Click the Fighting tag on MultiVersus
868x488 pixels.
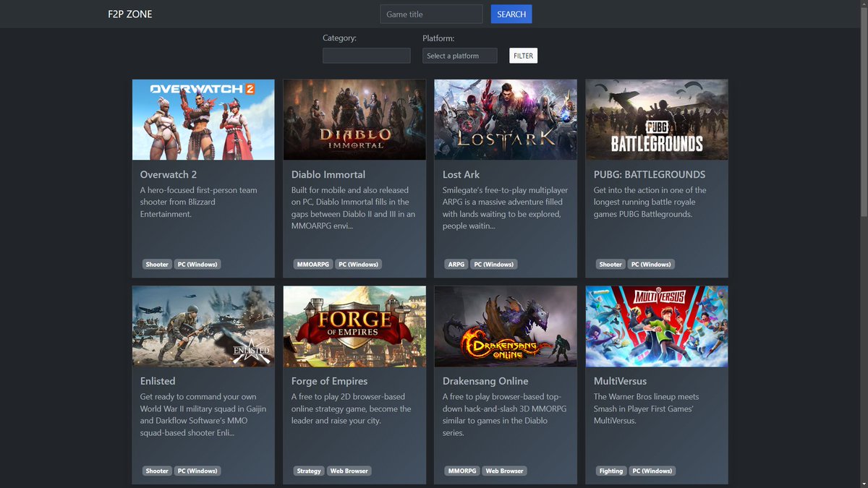[611, 471]
